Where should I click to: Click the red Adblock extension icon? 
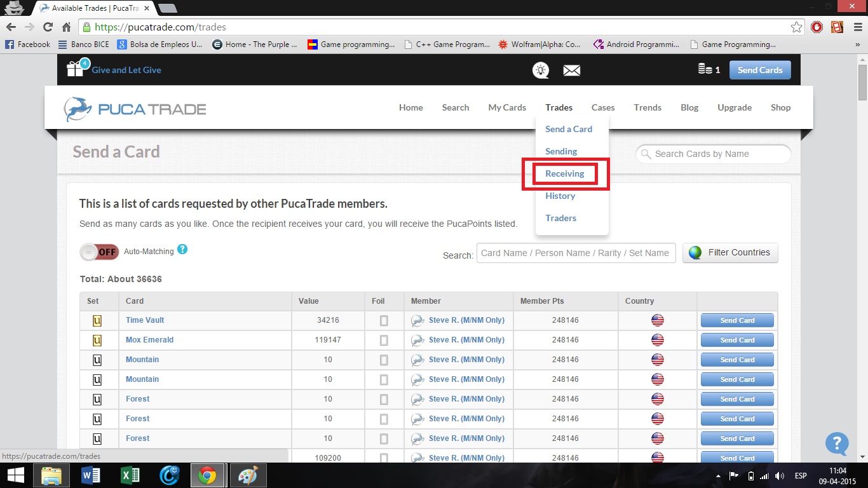tap(817, 27)
